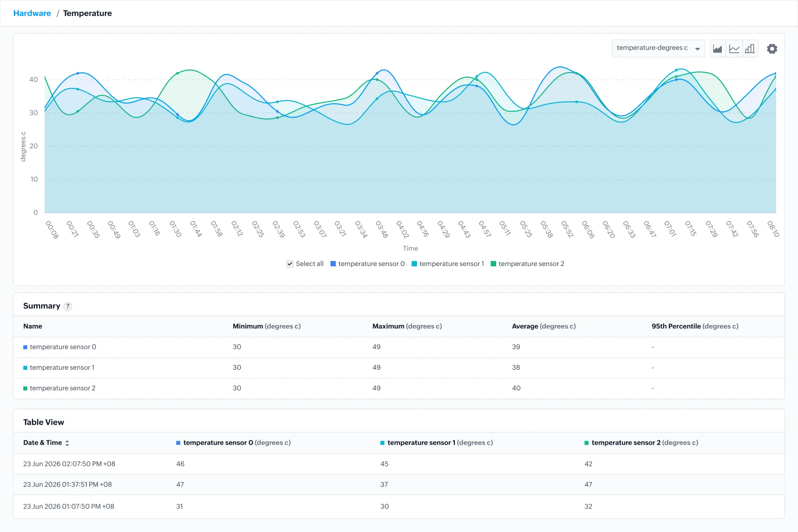Switch to line chart view
The height and width of the screenshot is (532, 798).
pyautogui.click(x=734, y=49)
